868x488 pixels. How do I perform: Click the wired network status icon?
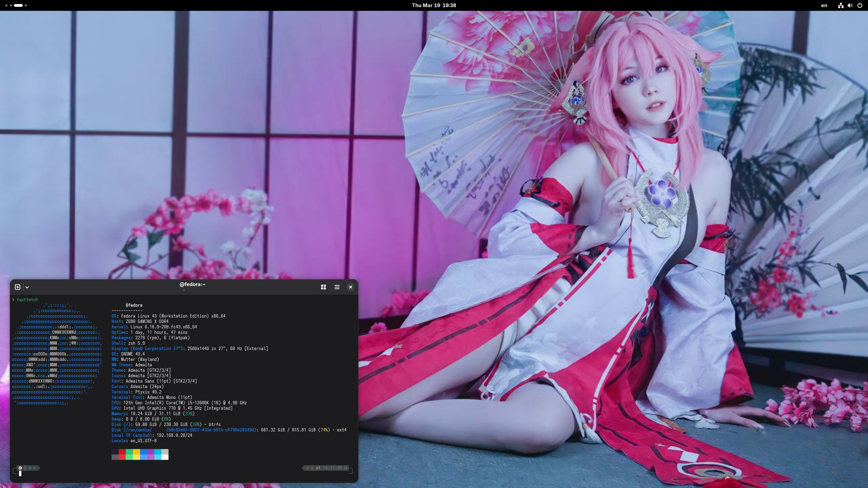(x=841, y=5)
